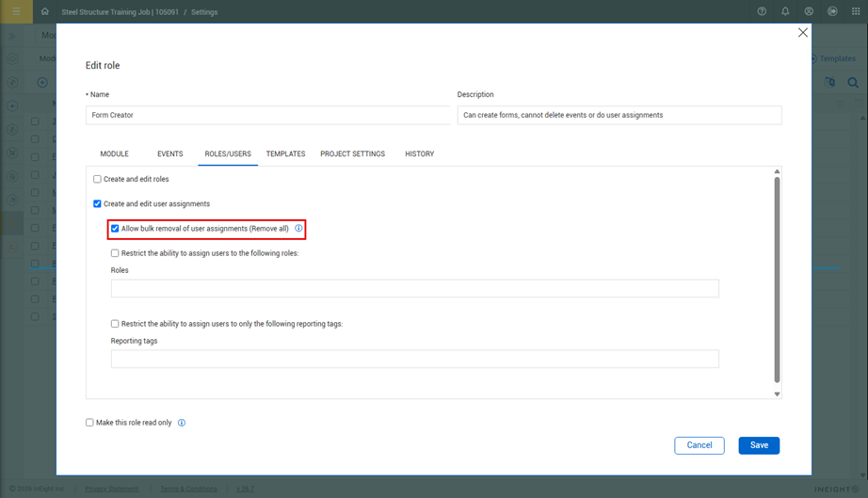Uncheck Create and edit user assignments
Image resolution: width=868 pixels, height=498 pixels.
pyautogui.click(x=97, y=203)
